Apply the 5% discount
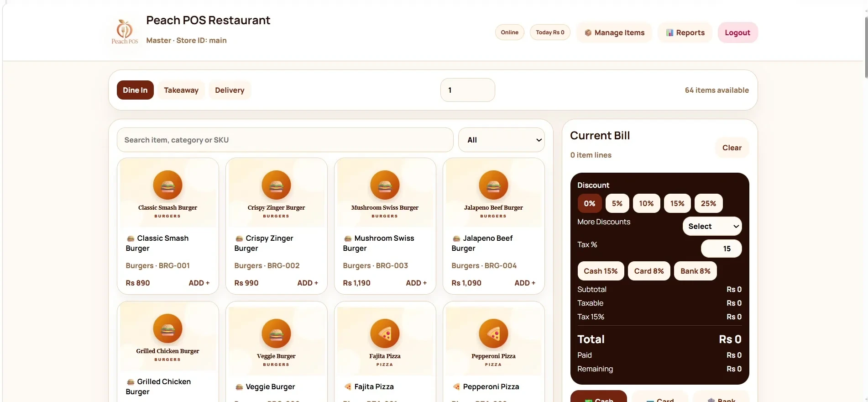Image resolution: width=868 pixels, height=402 pixels. 617,203
